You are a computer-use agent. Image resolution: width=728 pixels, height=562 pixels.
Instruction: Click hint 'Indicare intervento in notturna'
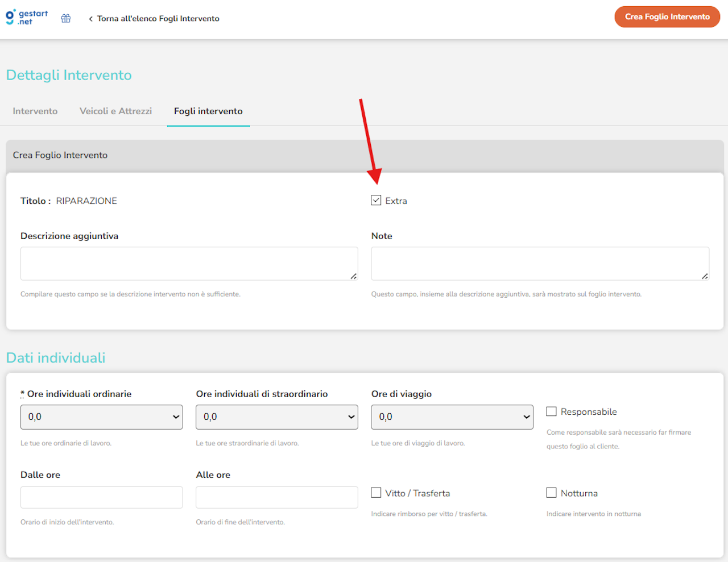[594, 514]
